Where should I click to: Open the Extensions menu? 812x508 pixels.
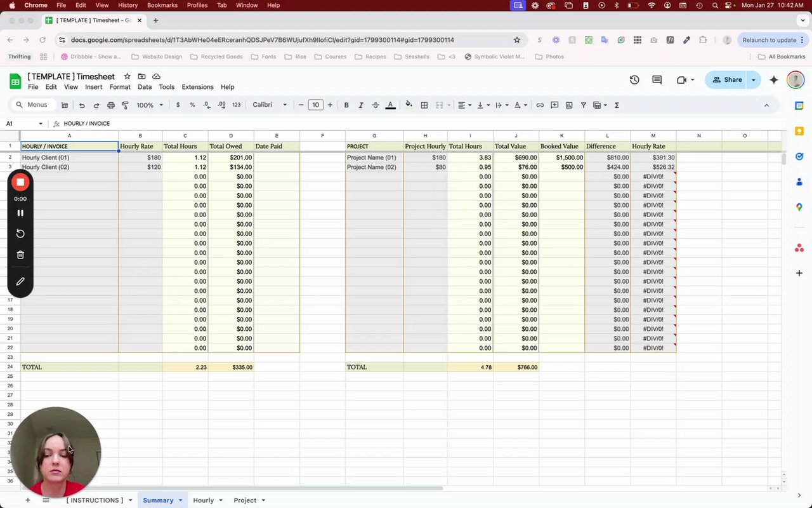click(x=197, y=87)
